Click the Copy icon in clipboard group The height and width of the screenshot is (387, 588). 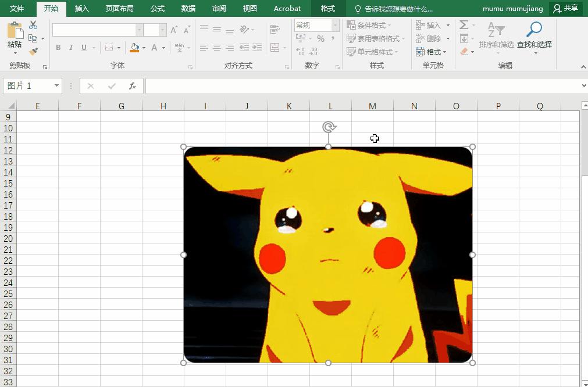33,38
